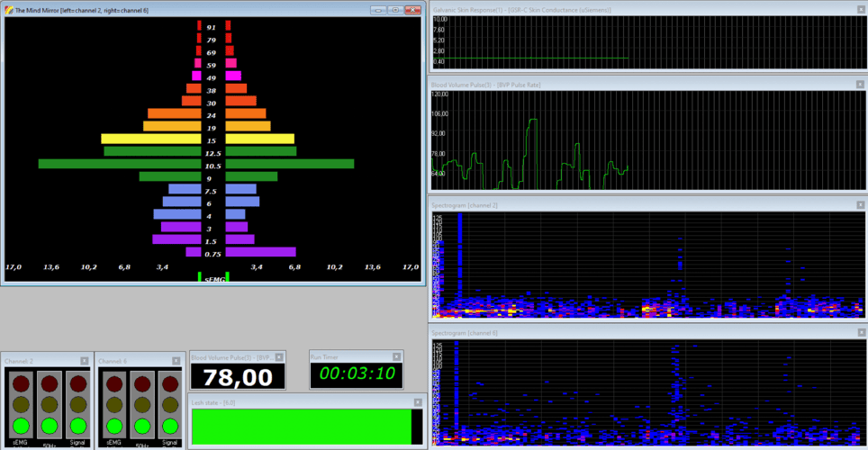Click the 78,00 pulse rate readout
The image size is (868, 450).
pyautogui.click(x=237, y=377)
